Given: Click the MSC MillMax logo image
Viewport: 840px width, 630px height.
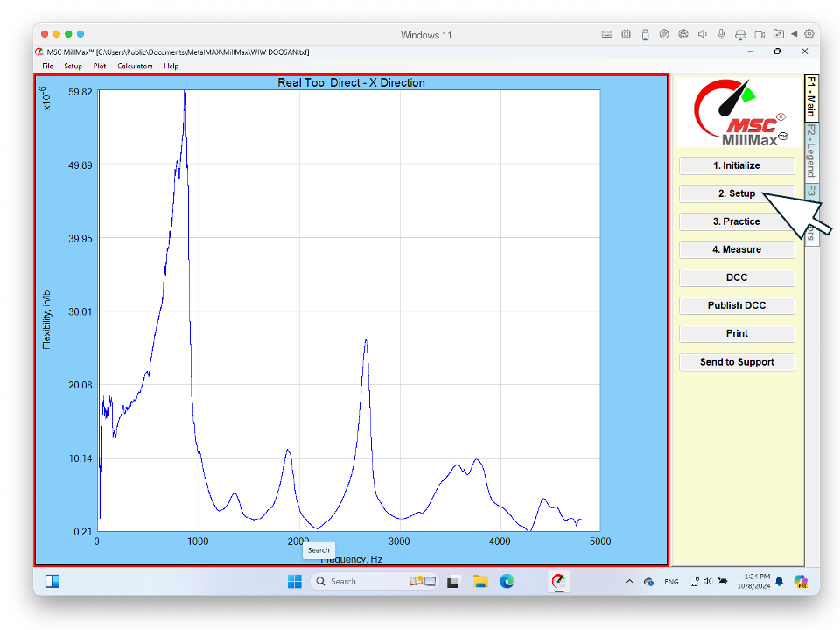Looking at the screenshot, I should [x=738, y=113].
